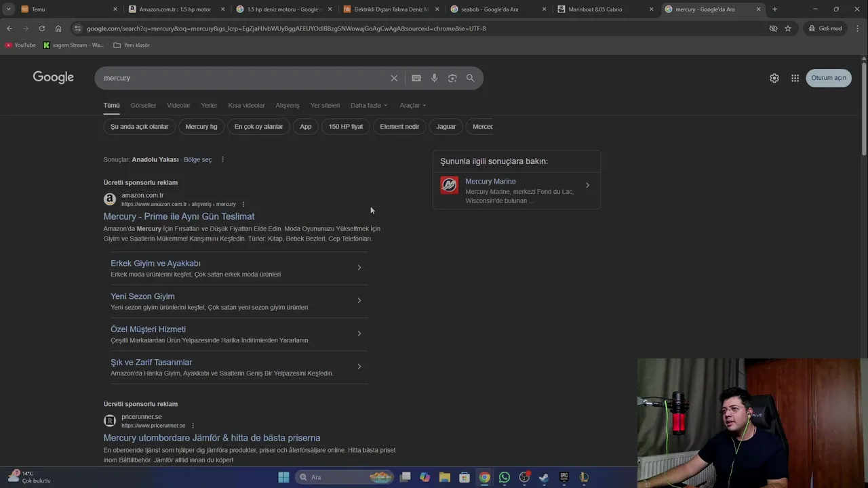Open League of Legends taskbar icon
This screenshot has height=488, width=868.
(x=584, y=477)
